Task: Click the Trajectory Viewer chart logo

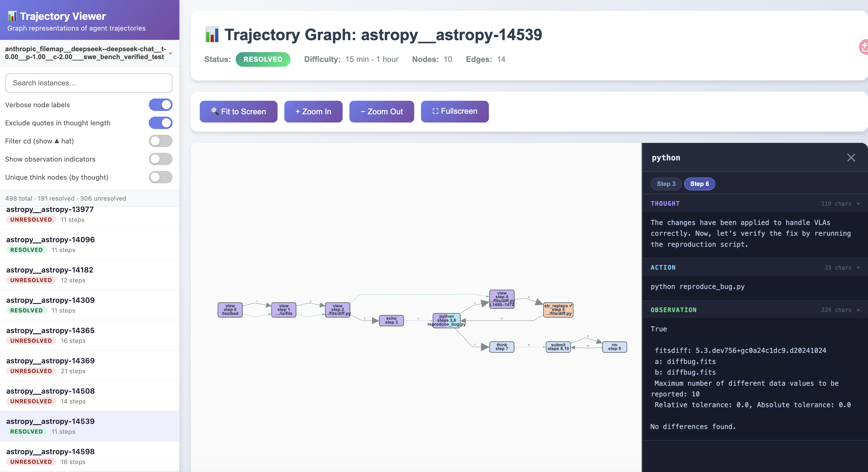Action: pyautogui.click(x=12, y=16)
